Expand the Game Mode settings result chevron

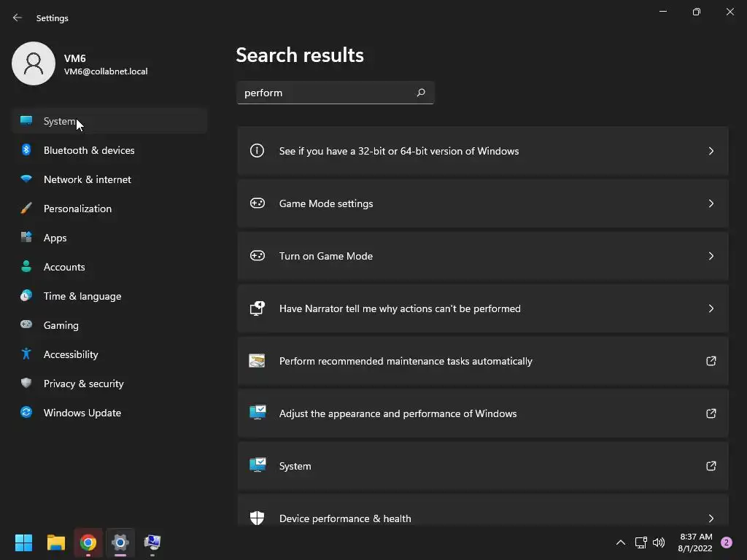coord(711,203)
